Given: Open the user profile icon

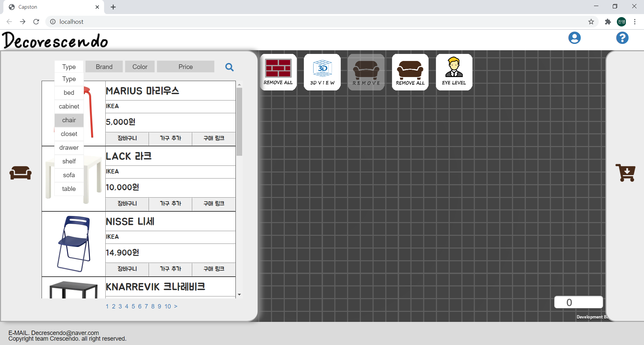Looking at the screenshot, I should pyautogui.click(x=575, y=38).
